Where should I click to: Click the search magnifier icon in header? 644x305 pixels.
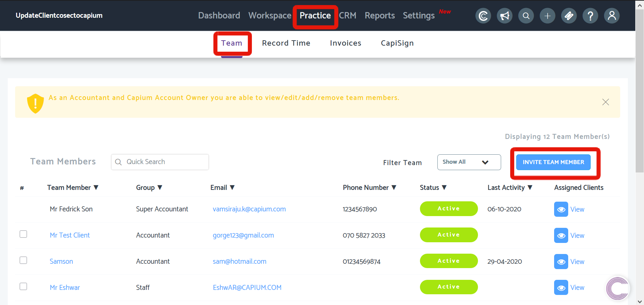point(526,16)
